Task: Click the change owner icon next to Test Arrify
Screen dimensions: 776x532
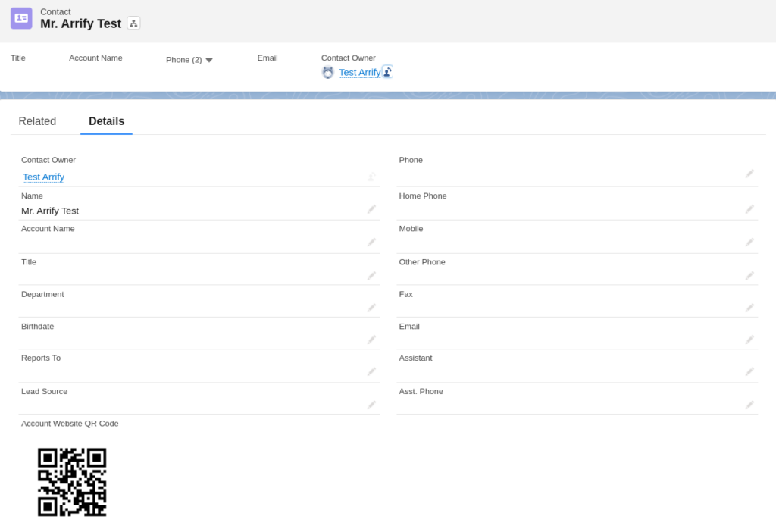Action: pos(387,72)
